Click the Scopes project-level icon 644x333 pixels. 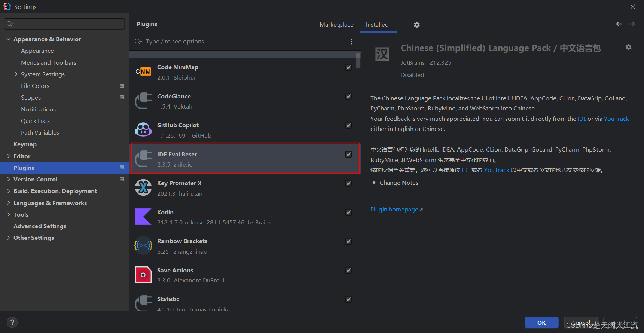pyautogui.click(x=122, y=97)
